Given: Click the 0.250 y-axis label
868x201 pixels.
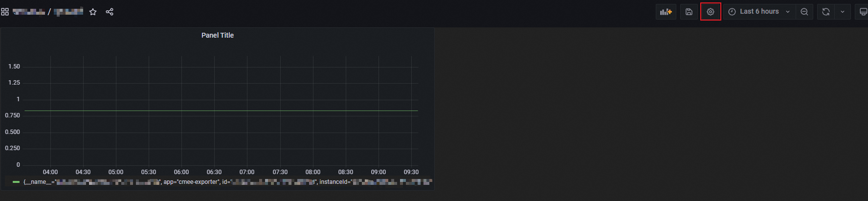Looking at the screenshot, I should pos(13,148).
